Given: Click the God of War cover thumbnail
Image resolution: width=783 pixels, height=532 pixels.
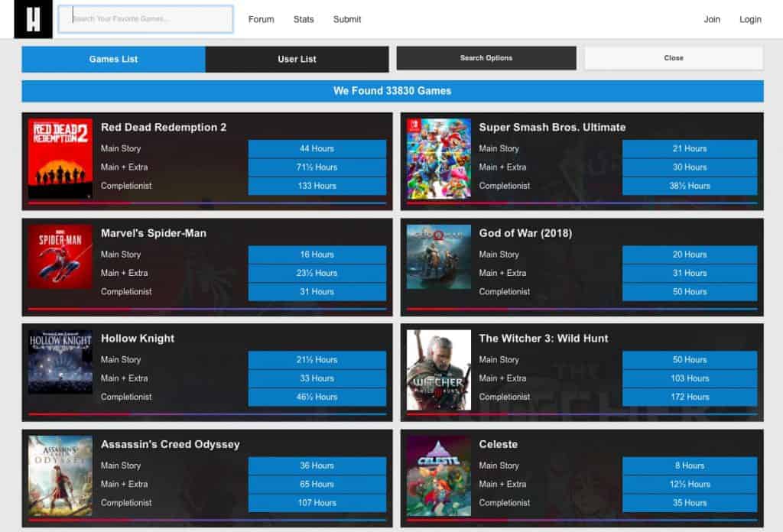Looking at the screenshot, I should tap(438, 257).
